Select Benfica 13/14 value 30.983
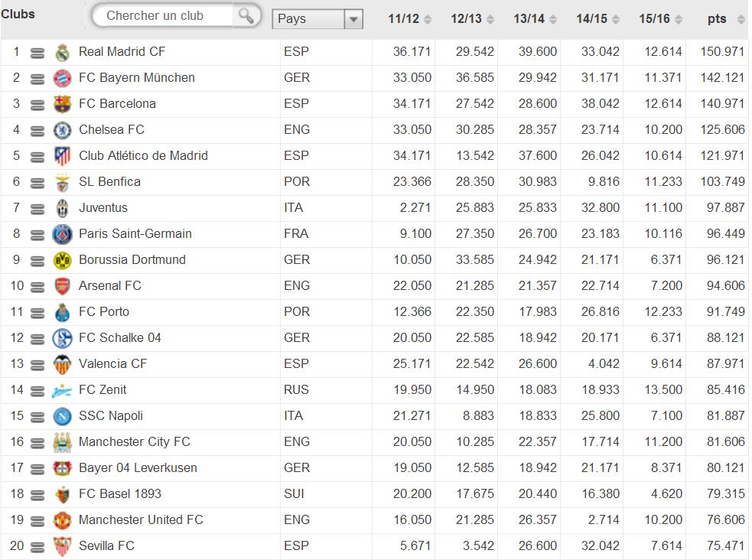Image resolution: width=752 pixels, height=560 pixels. [538, 182]
